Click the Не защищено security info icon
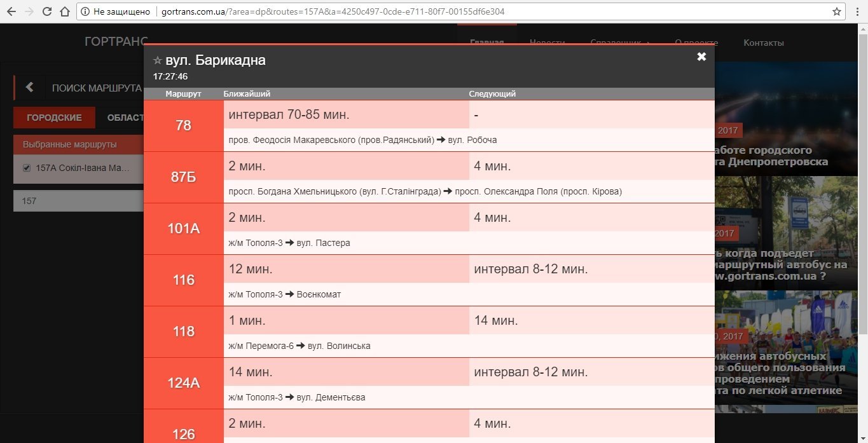This screenshot has width=868, height=443. coord(86,11)
